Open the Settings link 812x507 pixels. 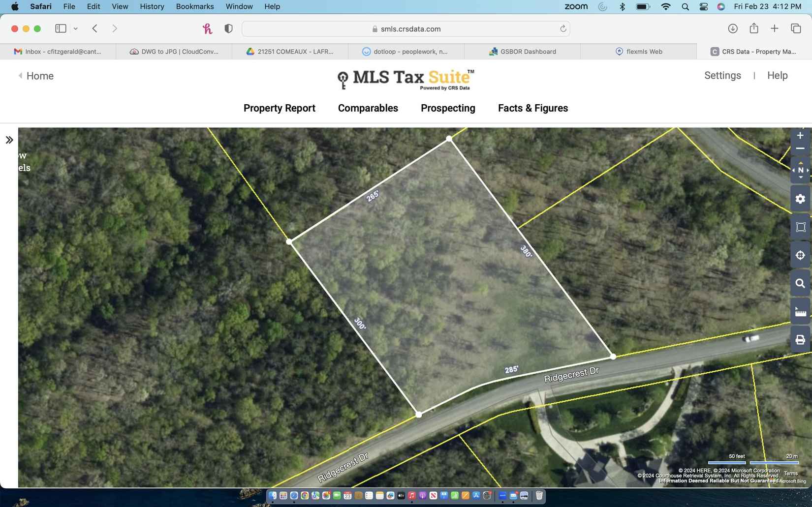(x=722, y=76)
